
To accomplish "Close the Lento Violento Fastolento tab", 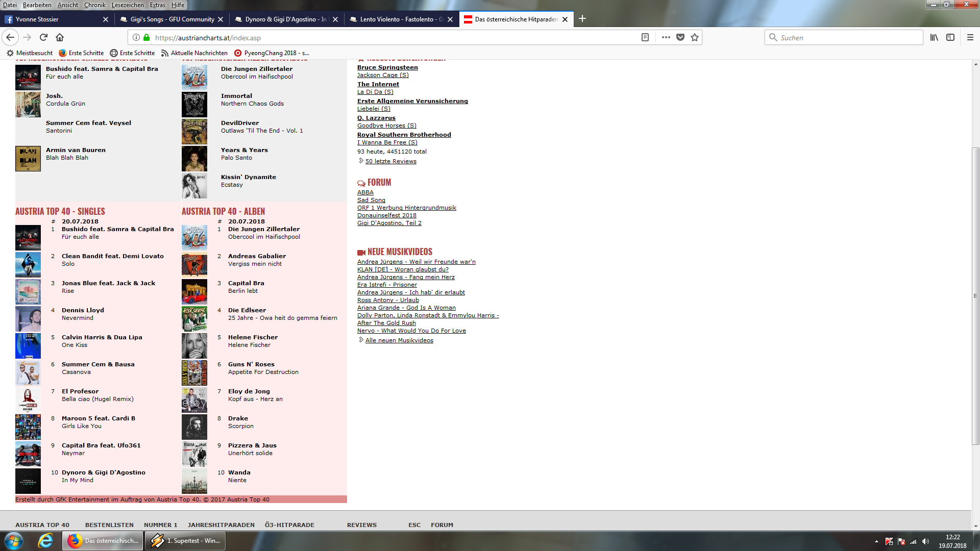I will 450,19.
